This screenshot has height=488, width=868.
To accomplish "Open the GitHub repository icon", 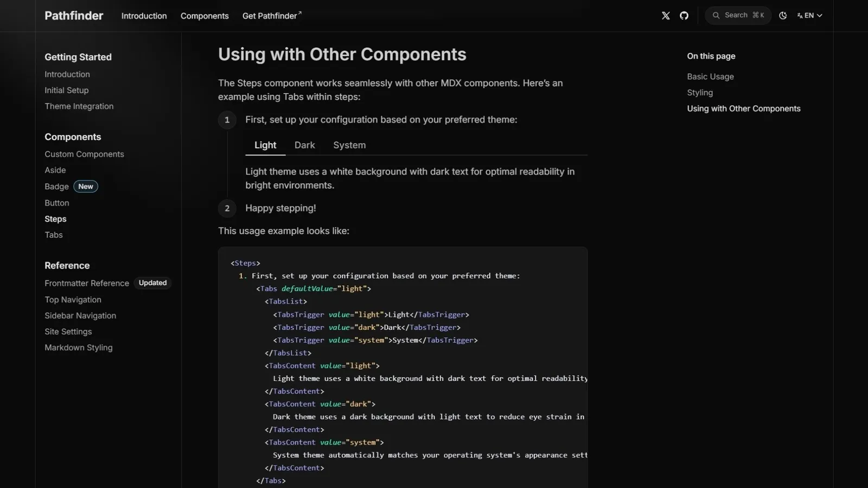I will [684, 16].
